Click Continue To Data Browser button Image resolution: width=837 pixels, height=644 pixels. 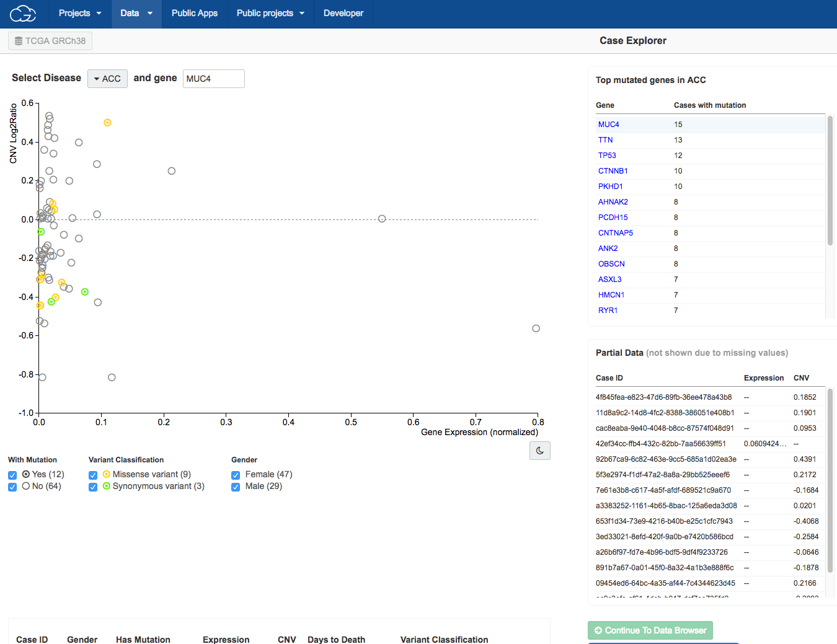tap(650, 630)
